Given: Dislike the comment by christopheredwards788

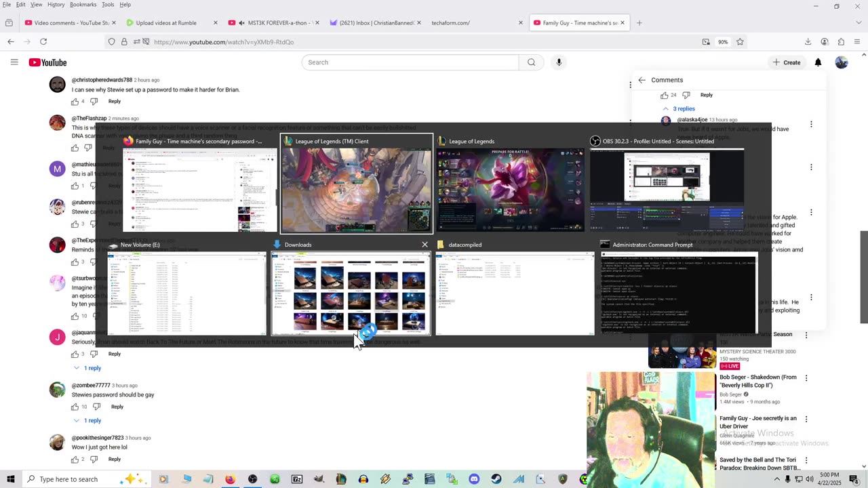Looking at the screenshot, I should click(94, 102).
